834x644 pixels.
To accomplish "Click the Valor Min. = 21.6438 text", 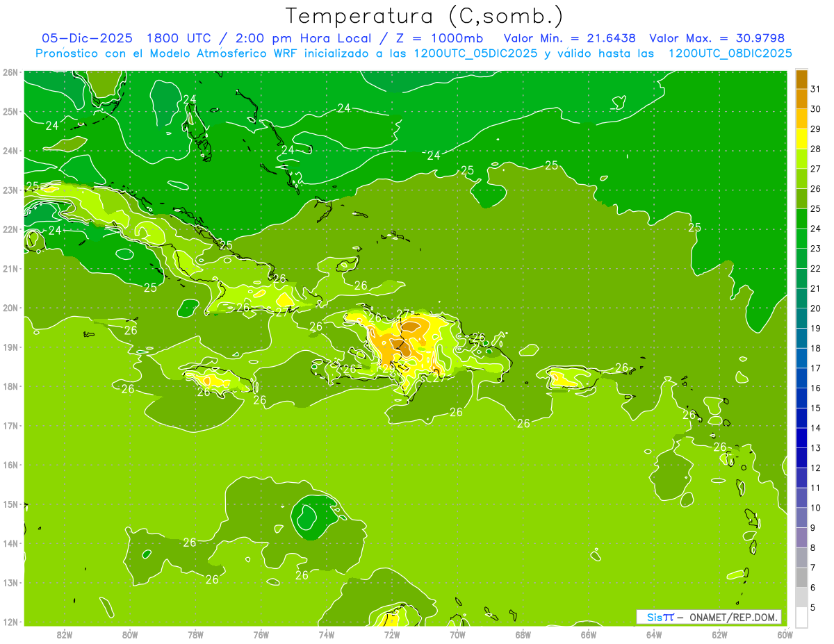I will pyautogui.click(x=569, y=38).
